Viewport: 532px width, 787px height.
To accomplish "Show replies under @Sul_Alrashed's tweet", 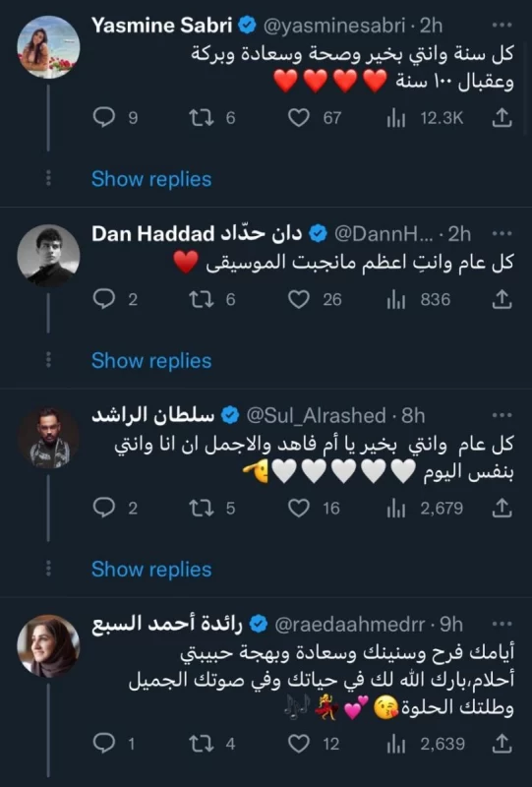I will click(151, 570).
